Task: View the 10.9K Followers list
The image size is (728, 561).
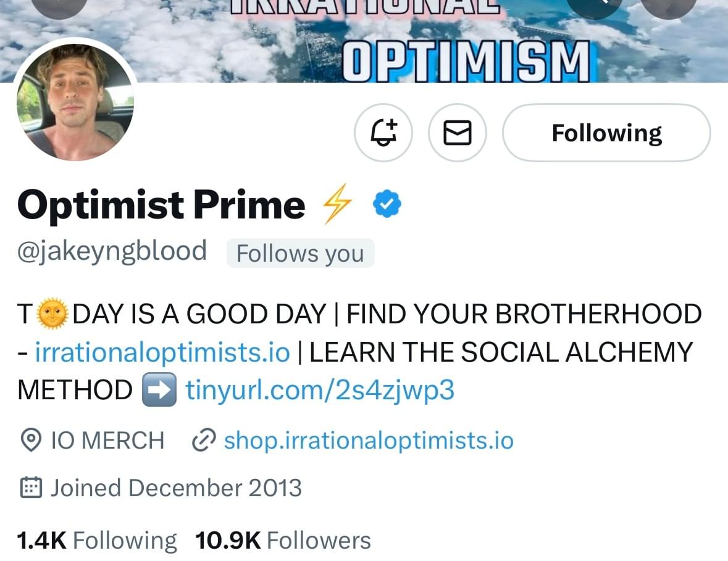Action: (283, 541)
